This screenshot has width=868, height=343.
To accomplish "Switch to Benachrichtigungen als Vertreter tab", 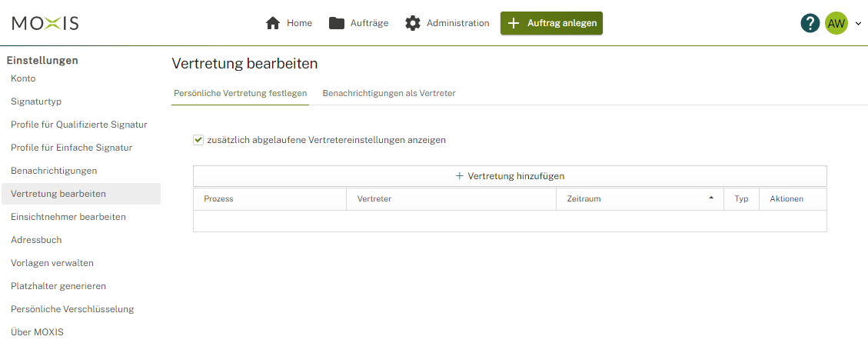I will pos(388,93).
